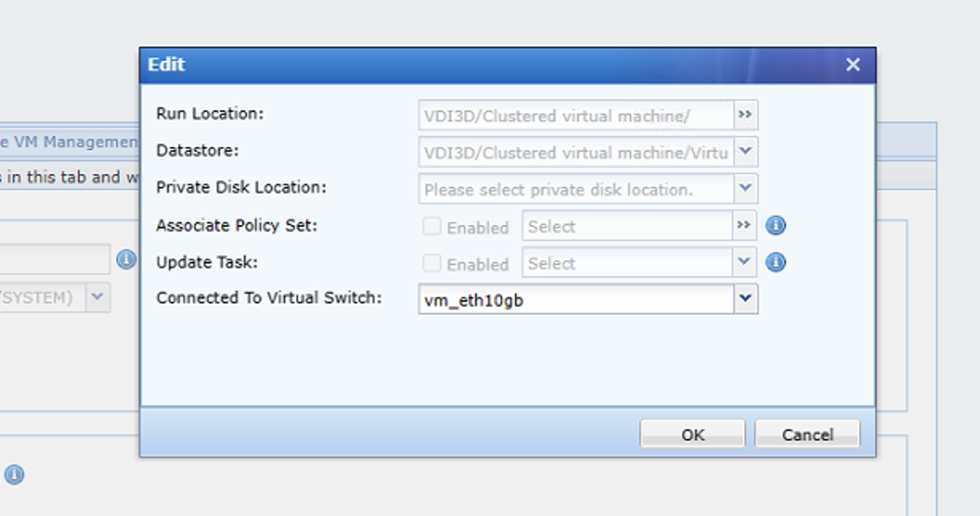Enable the Update Task checkbox

tap(432, 263)
